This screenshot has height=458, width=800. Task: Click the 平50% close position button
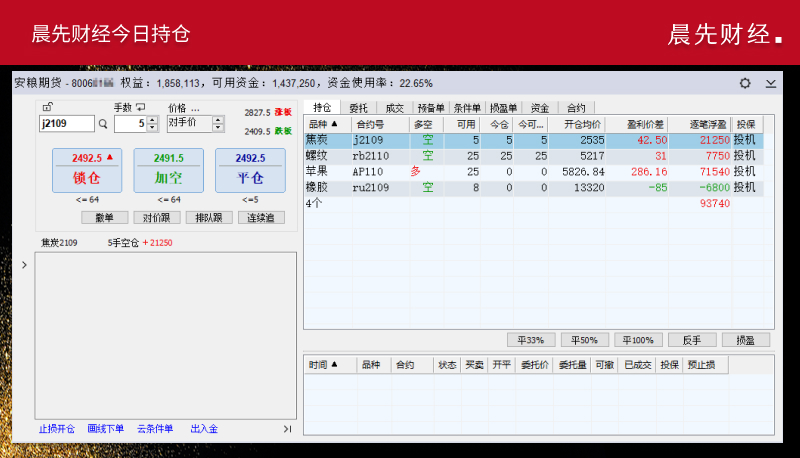click(584, 339)
